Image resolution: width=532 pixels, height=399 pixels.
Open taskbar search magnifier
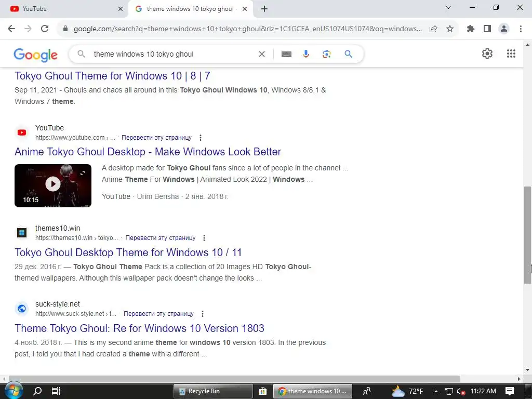pyautogui.click(x=37, y=391)
